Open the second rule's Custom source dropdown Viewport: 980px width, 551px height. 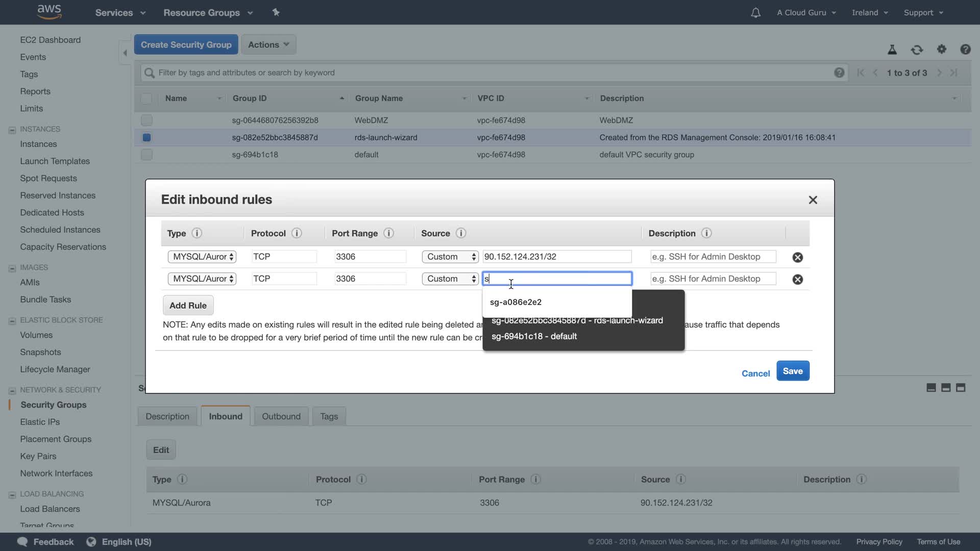[x=450, y=279]
